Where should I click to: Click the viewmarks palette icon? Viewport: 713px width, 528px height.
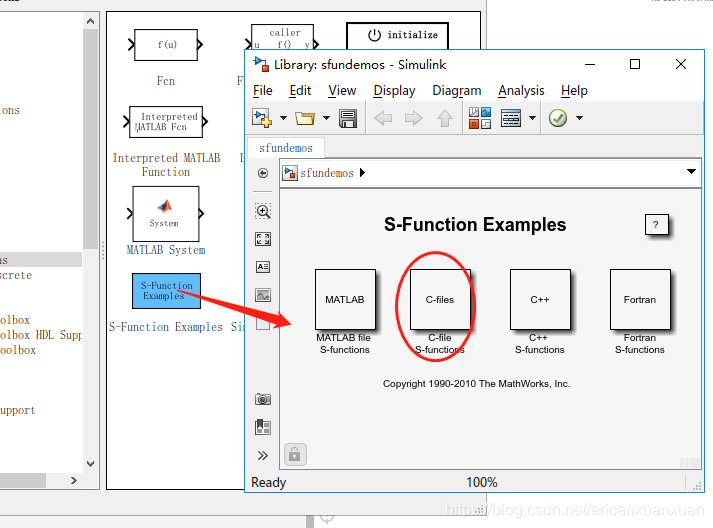click(x=263, y=427)
